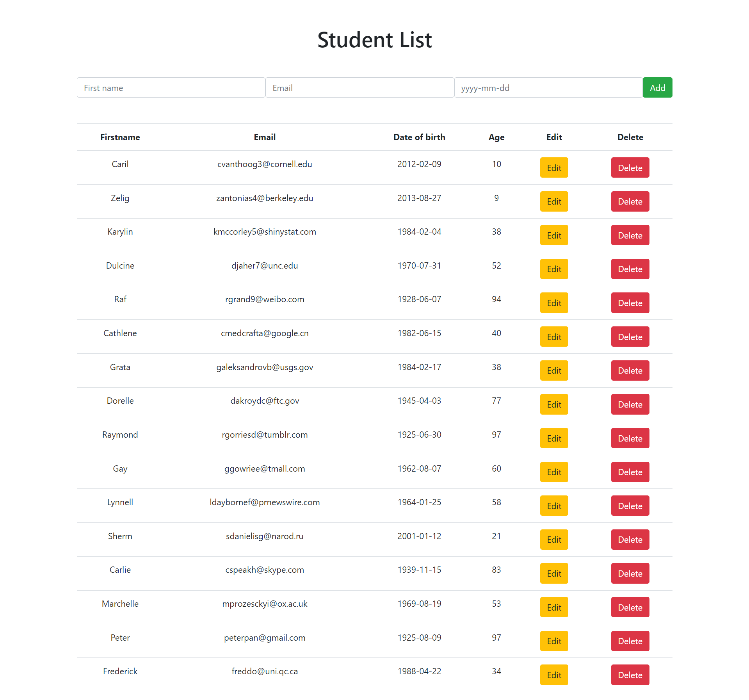Click the Age column header
The width and height of the screenshot is (749, 700).
pyautogui.click(x=496, y=137)
